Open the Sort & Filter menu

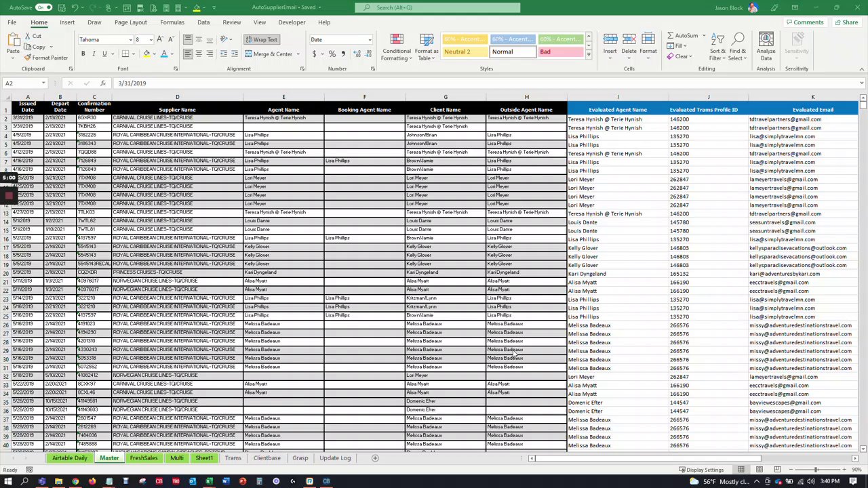(717, 47)
